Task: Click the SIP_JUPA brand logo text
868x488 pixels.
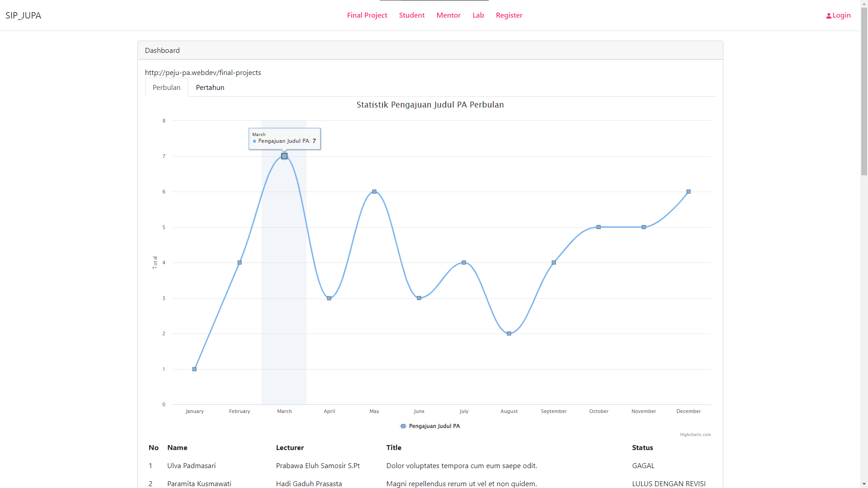Action: point(23,15)
